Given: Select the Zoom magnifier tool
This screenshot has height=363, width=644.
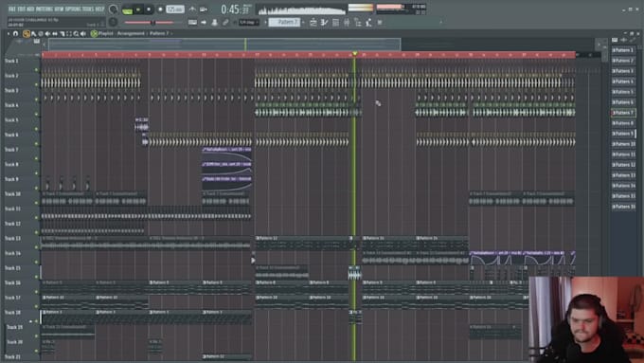Looking at the screenshot, I should pyautogui.click(x=76, y=34).
